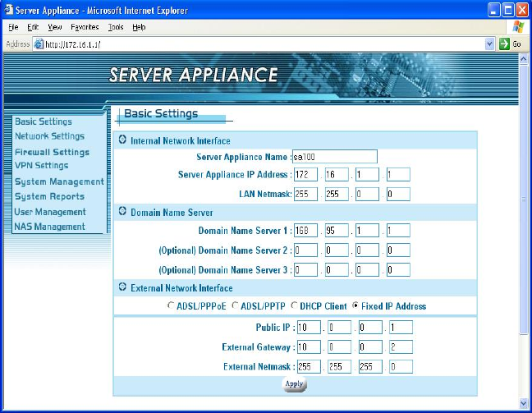Click the Internet Explorer page icon in address bar

pyautogui.click(x=38, y=44)
